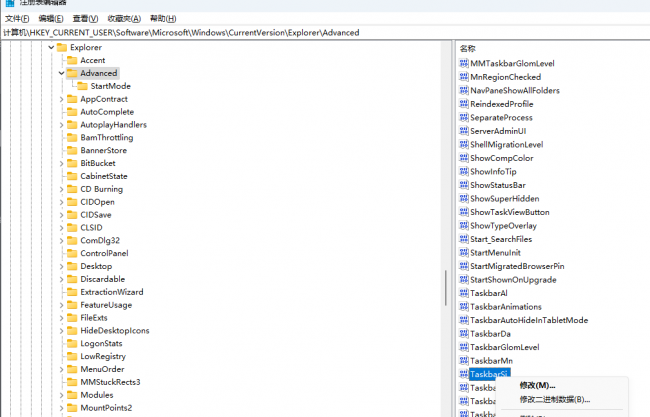Click the SeparateProcess value icon

click(x=464, y=117)
